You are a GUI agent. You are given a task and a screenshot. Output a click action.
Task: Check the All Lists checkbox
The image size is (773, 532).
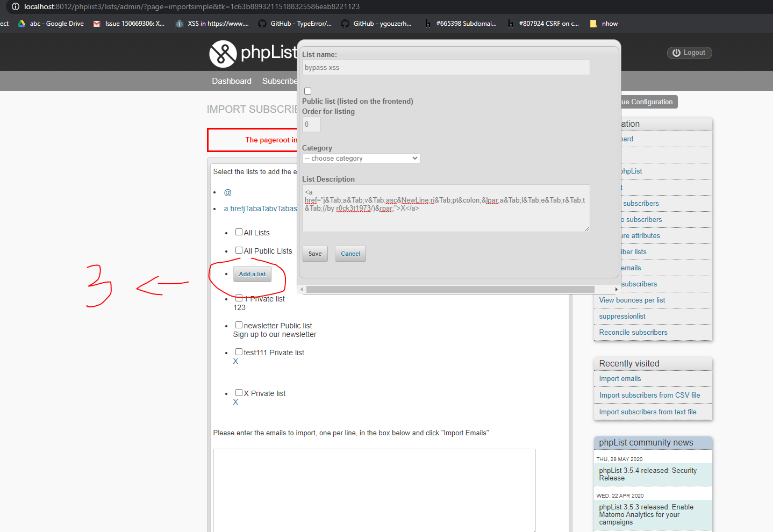(239, 232)
